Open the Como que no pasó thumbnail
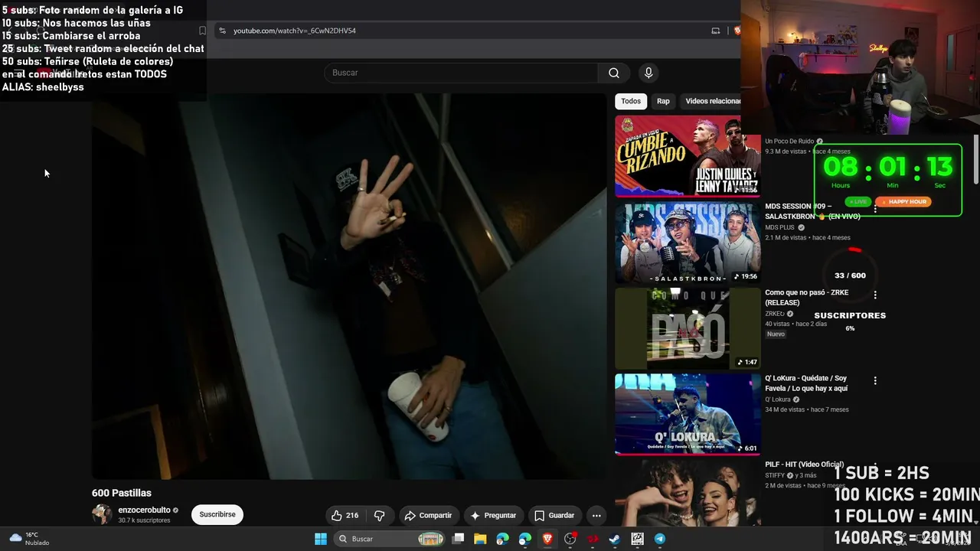Screen dimensions: 980x551 click(688, 328)
